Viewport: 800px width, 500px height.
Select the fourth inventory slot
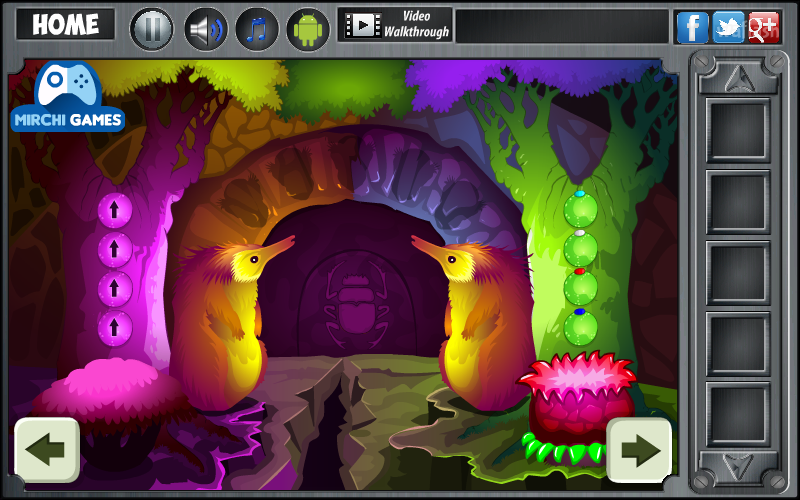(738, 343)
